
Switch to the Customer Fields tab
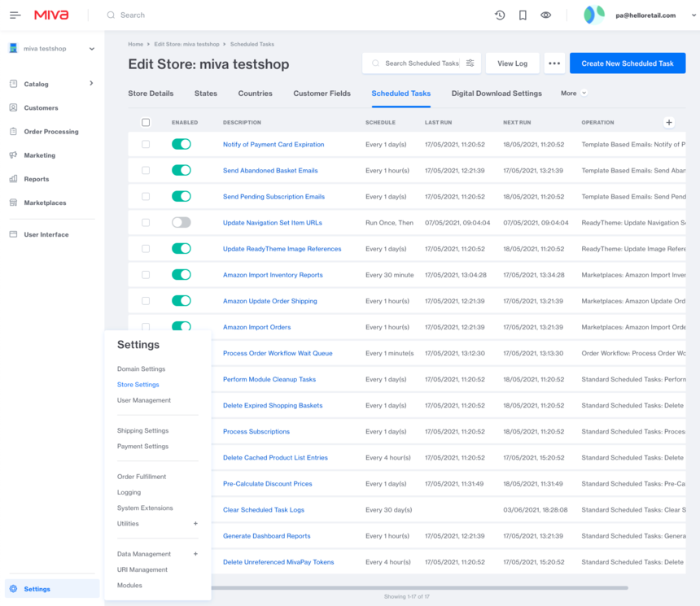pos(322,94)
